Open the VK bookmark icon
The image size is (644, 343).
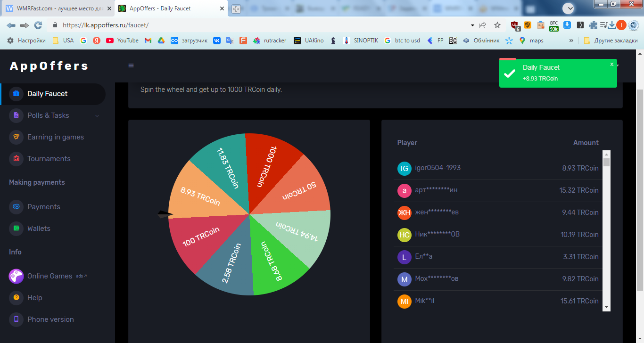point(217,41)
